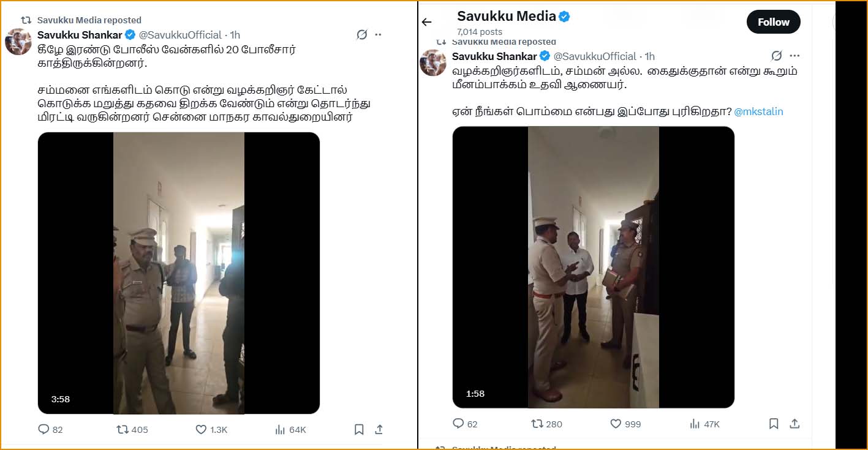
Task: Follow Savukku Media
Action: pos(773,21)
